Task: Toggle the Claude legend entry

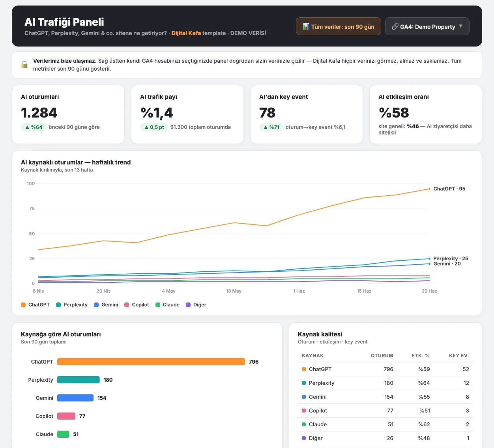Action: [x=167, y=305]
